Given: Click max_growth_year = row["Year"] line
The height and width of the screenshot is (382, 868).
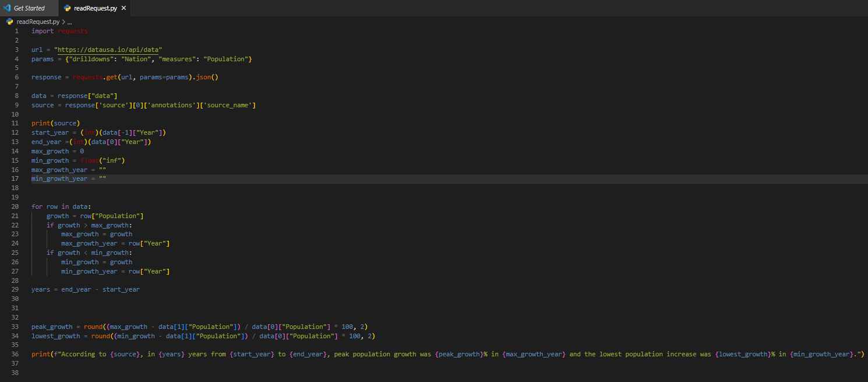Looking at the screenshot, I should (x=115, y=243).
